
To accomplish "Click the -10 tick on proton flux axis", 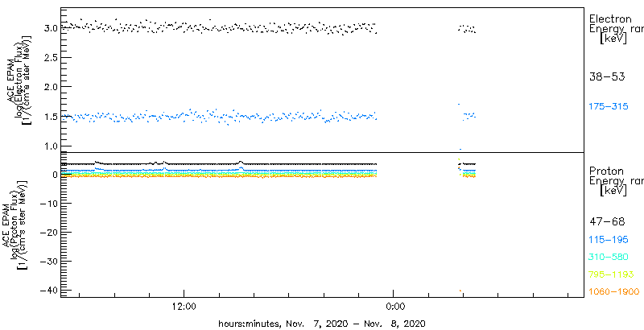I will tap(49, 204).
